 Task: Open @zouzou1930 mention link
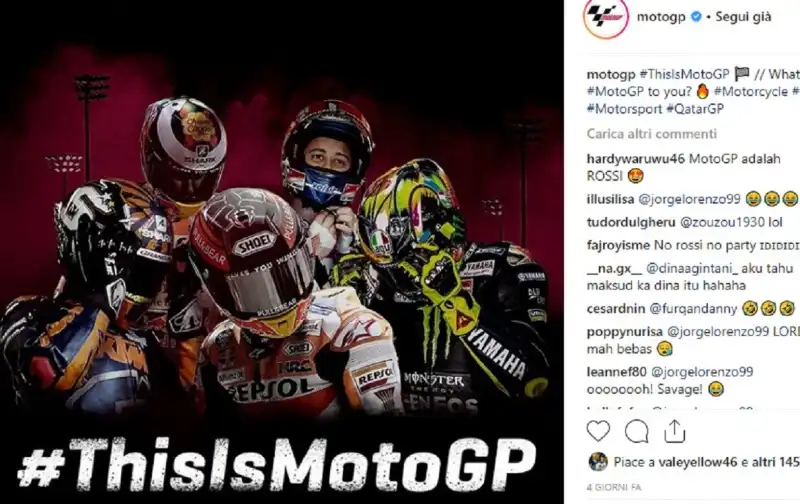click(722, 222)
